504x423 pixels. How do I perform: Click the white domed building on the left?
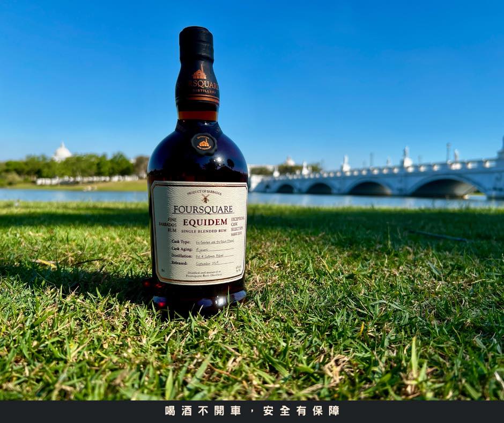click(x=62, y=152)
